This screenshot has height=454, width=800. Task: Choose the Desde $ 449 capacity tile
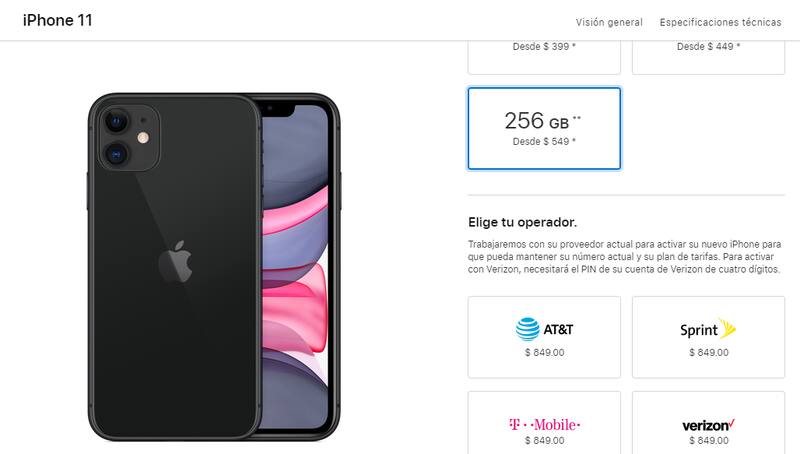point(709,57)
